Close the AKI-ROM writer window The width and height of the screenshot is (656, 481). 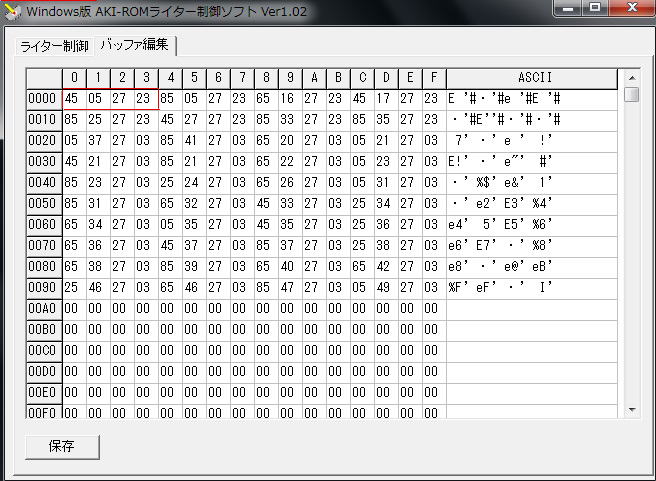pyautogui.click(x=632, y=8)
